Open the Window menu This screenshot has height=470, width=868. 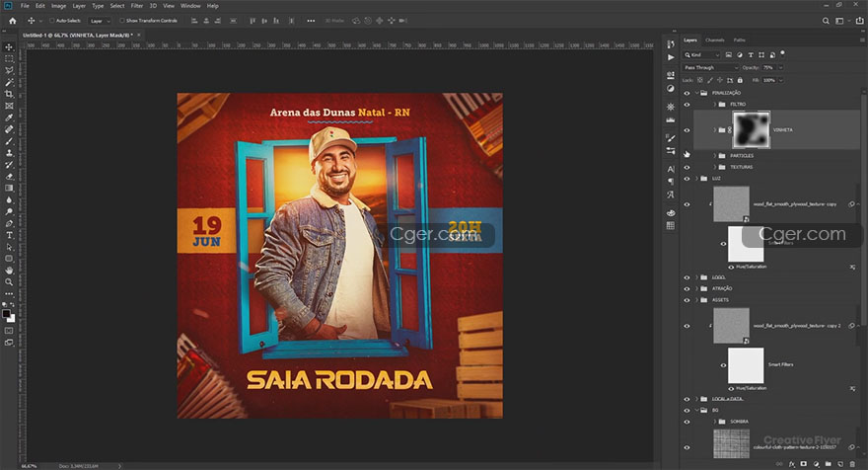tap(190, 6)
